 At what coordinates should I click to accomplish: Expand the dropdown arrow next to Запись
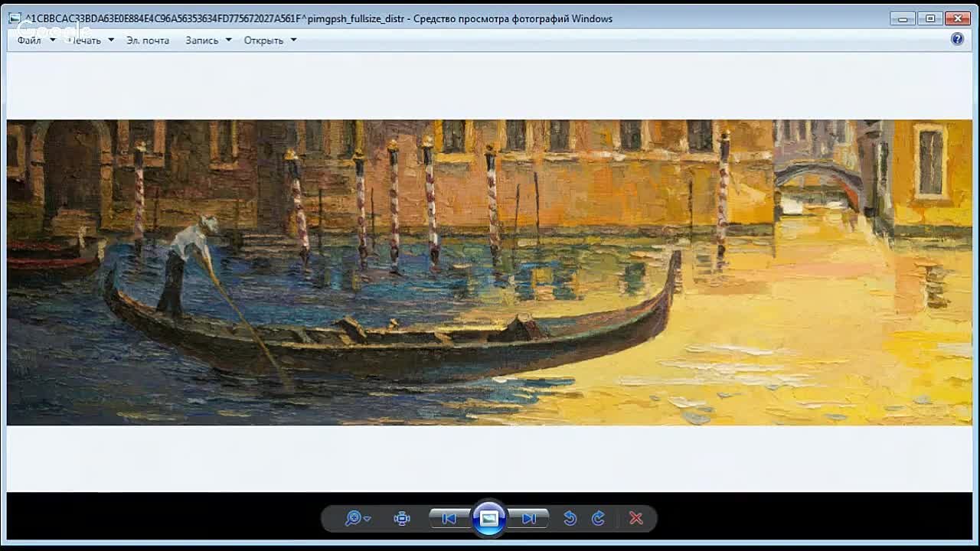pos(228,40)
